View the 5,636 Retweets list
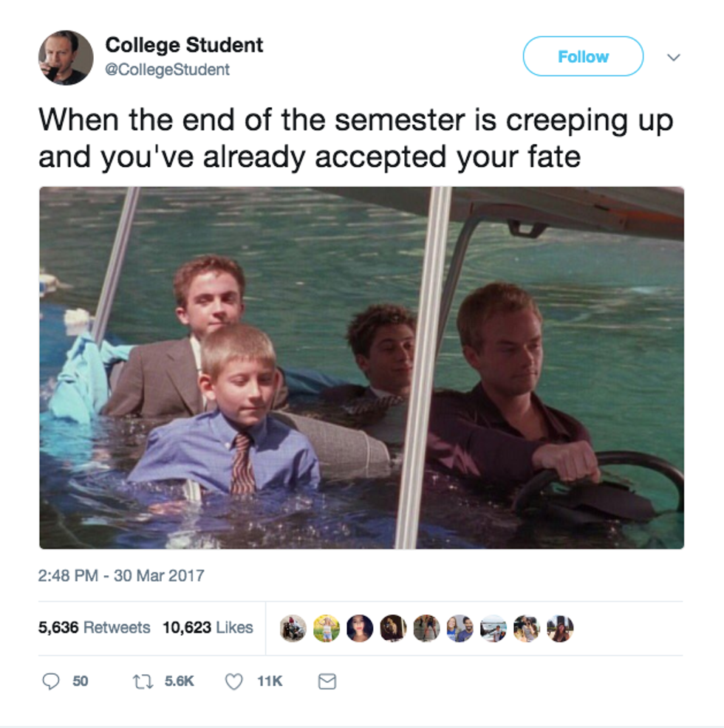Screen dimensions: 724x728 click(x=95, y=628)
